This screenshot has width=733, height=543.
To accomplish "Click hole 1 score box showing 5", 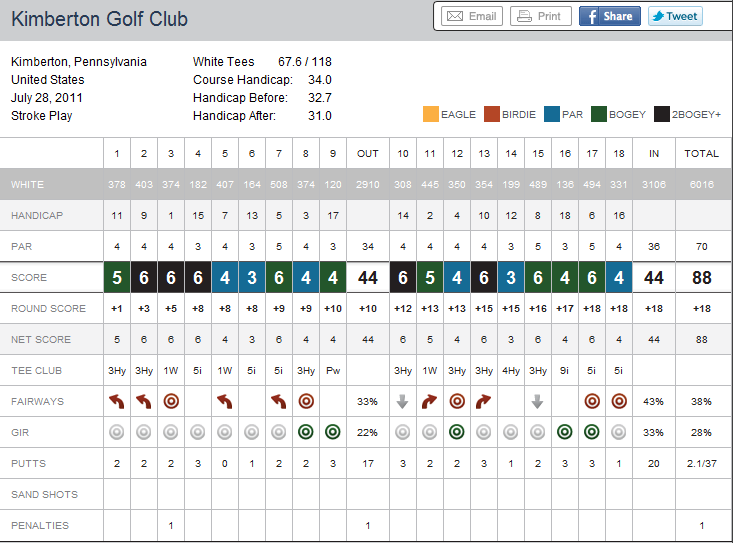I will point(117,277).
